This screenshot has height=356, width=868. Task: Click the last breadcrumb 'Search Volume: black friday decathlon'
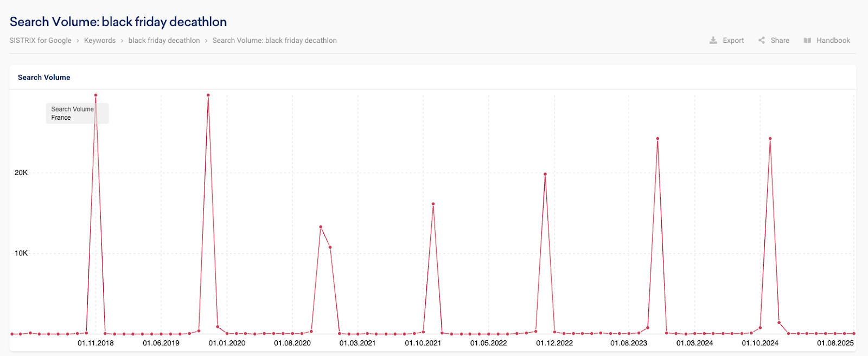[275, 41]
